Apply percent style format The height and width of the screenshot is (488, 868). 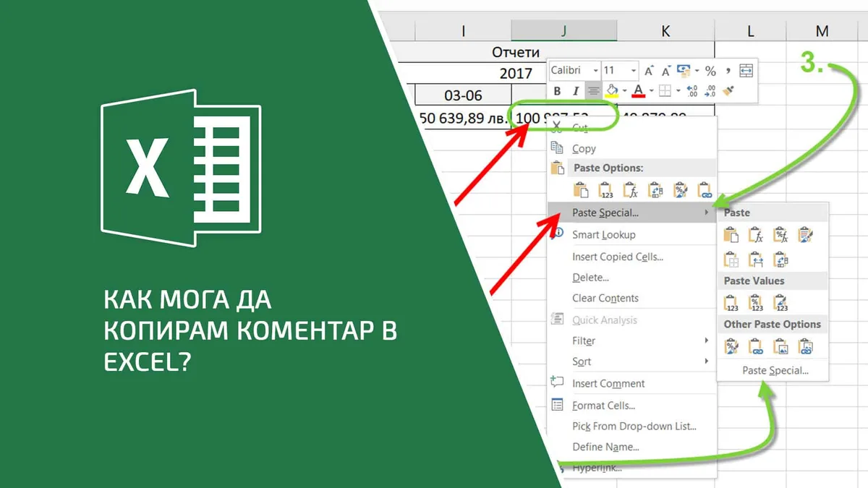(710, 71)
